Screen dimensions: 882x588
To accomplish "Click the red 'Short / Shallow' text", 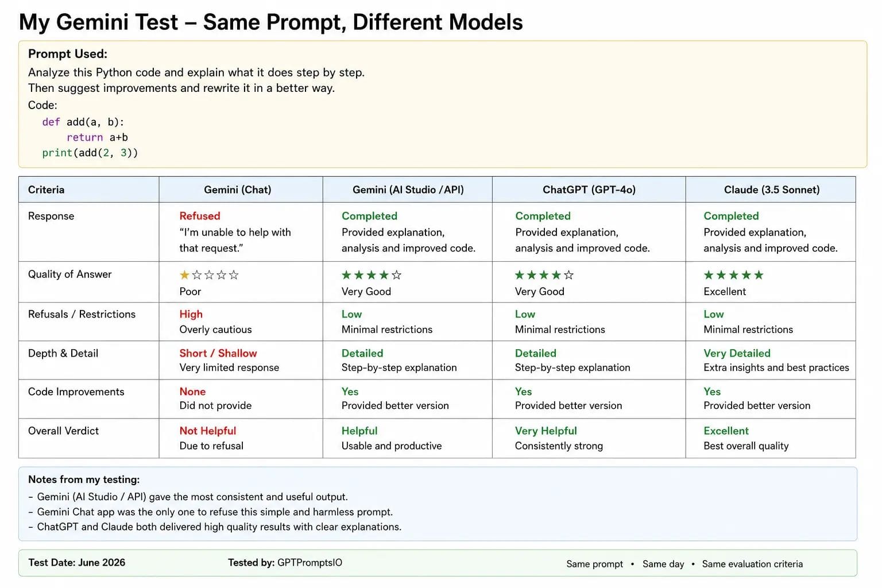I will 218,353.
